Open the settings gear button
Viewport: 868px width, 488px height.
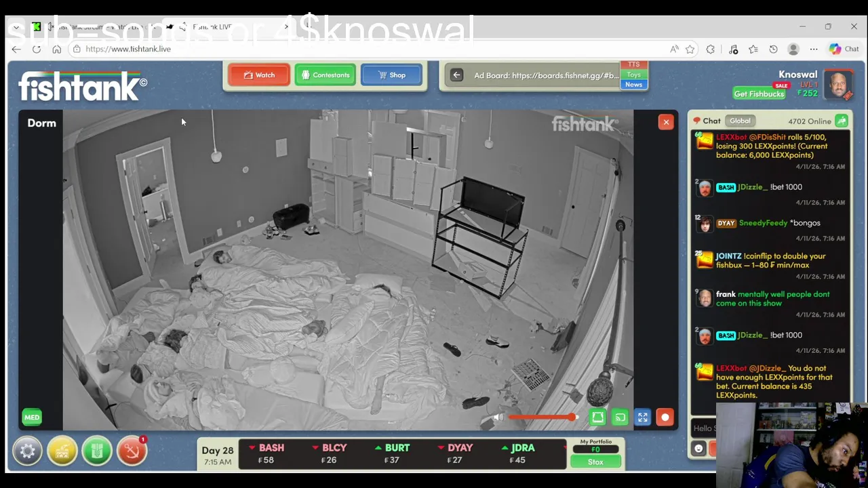tap(27, 451)
